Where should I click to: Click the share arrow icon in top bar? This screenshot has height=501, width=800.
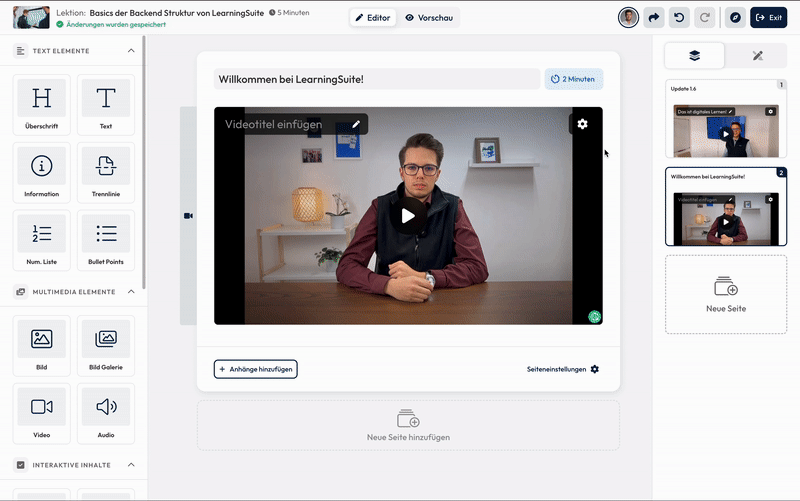click(654, 17)
